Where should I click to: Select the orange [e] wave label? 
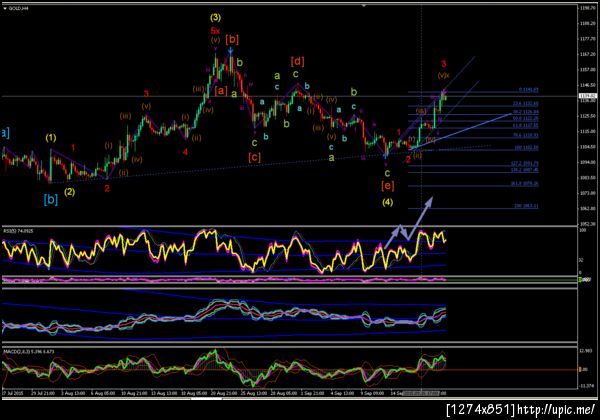click(x=388, y=186)
